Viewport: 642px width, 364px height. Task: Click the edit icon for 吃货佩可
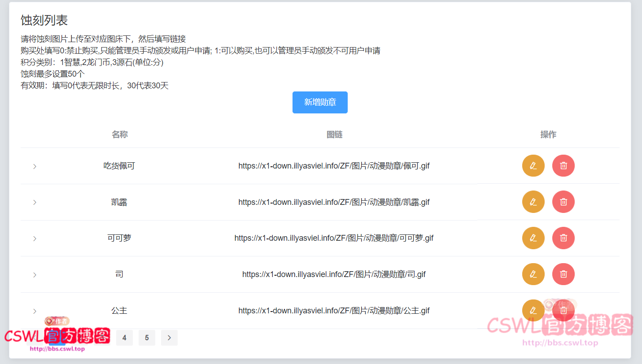pos(533,165)
